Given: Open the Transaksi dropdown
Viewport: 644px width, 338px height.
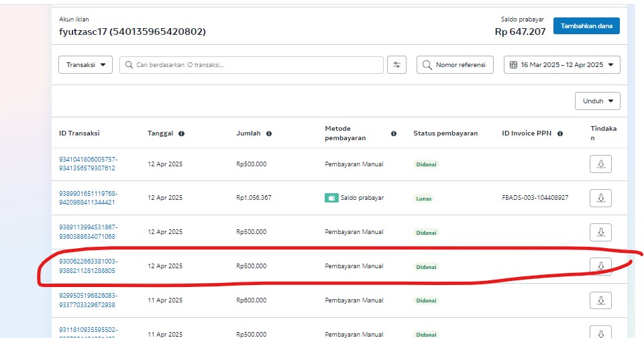Looking at the screenshot, I should coord(86,65).
